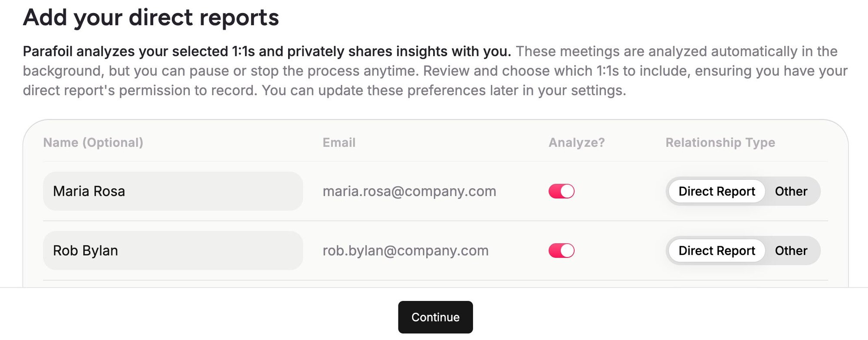868x340 pixels.
Task: Click 'Review and choose which 1:1s to include' text
Action: pyautogui.click(x=556, y=71)
